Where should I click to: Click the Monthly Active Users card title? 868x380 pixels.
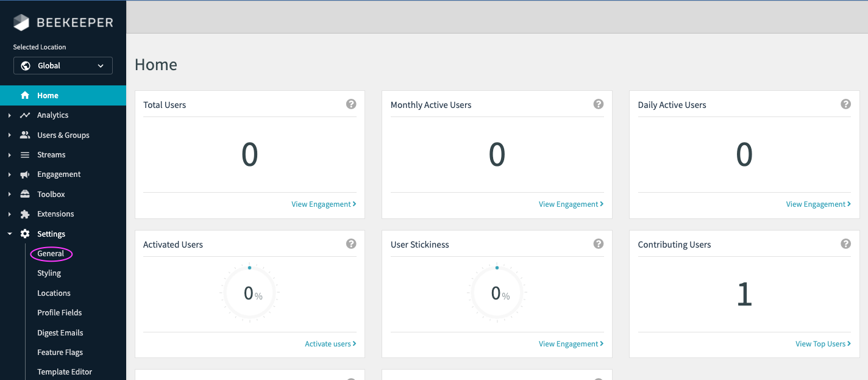tap(431, 105)
